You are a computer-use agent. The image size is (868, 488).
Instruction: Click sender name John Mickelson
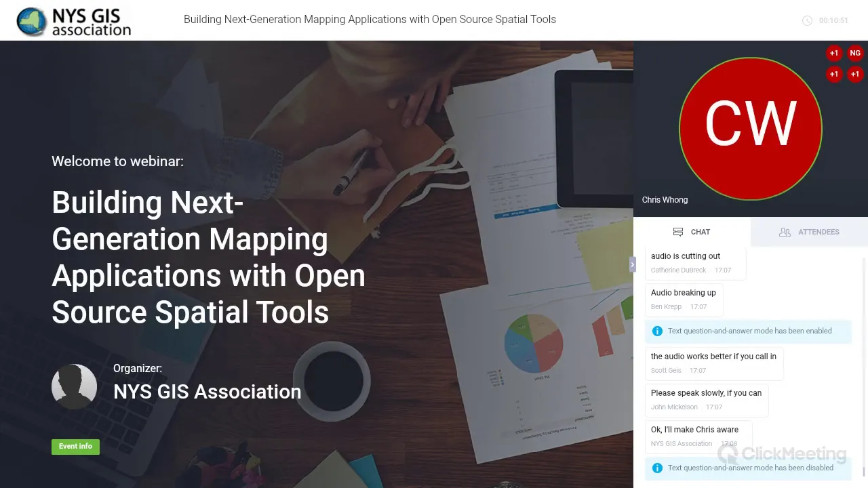(x=674, y=407)
